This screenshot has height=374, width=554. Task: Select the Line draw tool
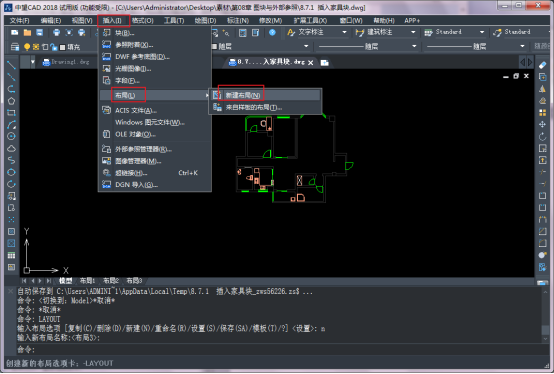(11, 65)
